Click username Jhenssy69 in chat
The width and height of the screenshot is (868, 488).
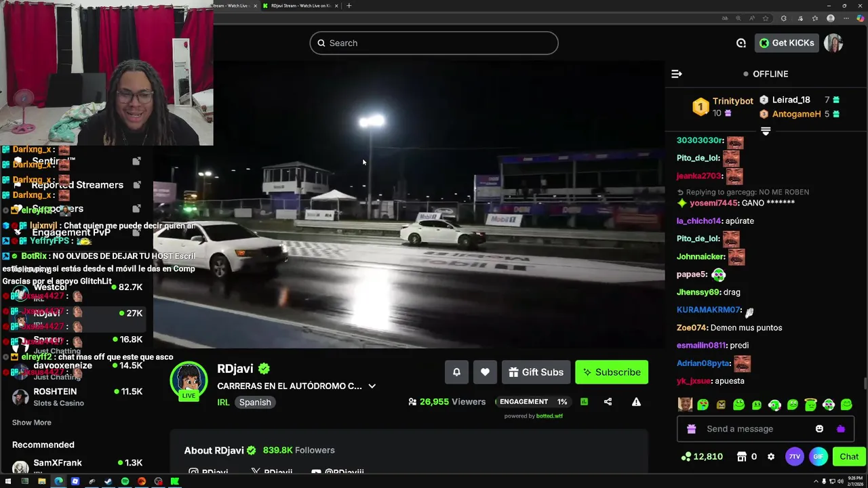click(x=698, y=292)
